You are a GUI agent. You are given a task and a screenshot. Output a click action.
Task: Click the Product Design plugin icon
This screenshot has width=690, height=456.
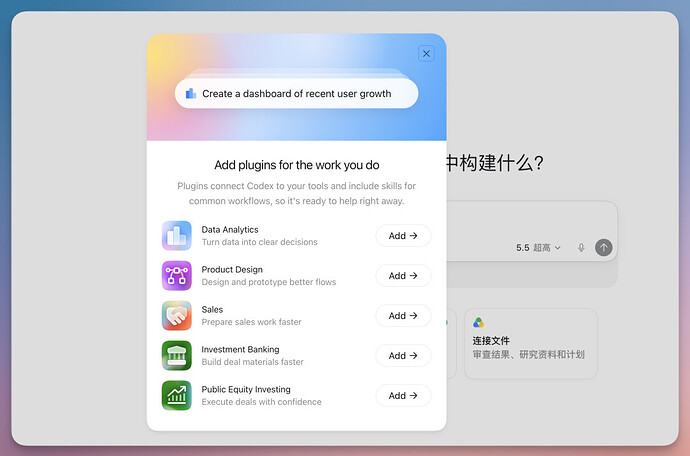pyautogui.click(x=176, y=276)
